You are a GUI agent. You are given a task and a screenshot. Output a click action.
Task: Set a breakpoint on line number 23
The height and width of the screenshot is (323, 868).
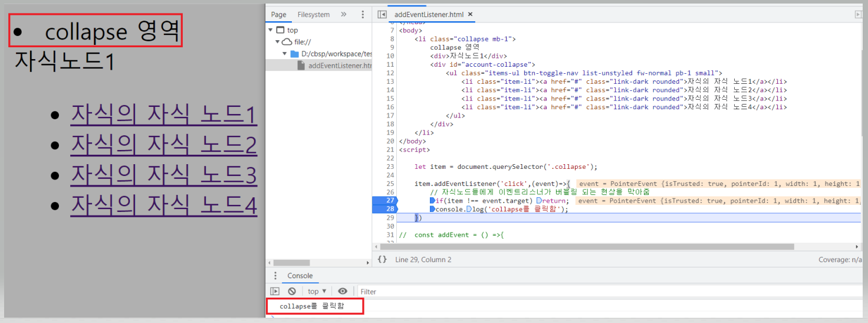(x=390, y=167)
